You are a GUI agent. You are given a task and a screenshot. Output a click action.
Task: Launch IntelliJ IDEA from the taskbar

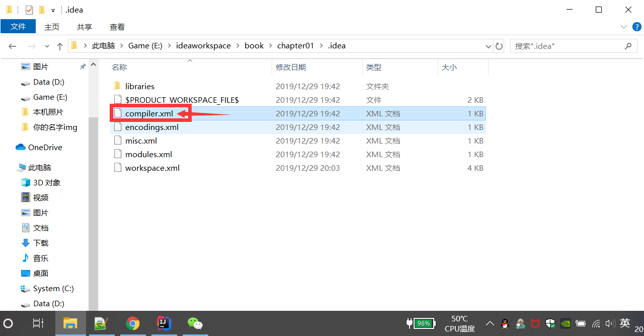click(164, 323)
